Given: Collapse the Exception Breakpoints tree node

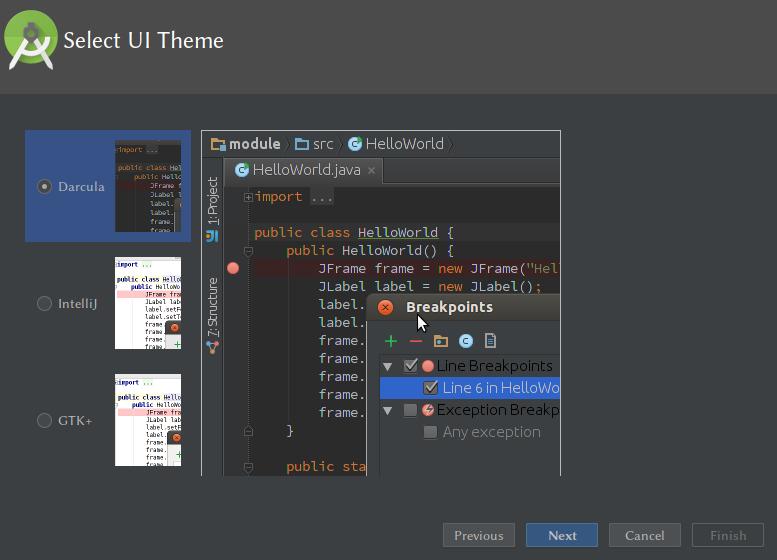Looking at the screenshot, I should click(388, 411).
